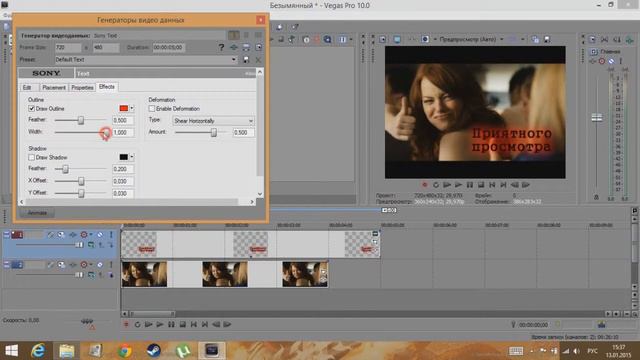Enable the Draw Outline checkbox

[x=31, y=109]
